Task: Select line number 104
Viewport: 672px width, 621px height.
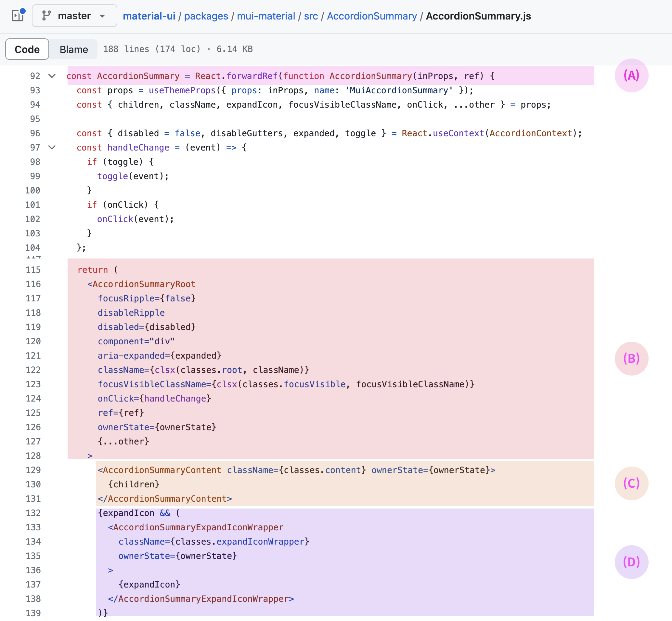Action: click(33, 248)
